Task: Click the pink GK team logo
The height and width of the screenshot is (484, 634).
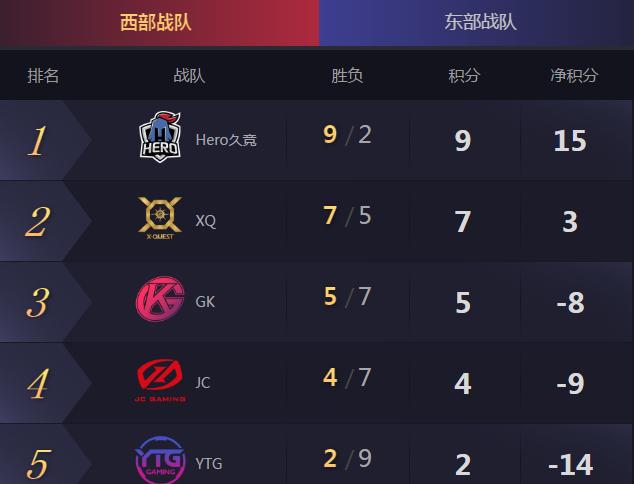Action: coord(160,299)
